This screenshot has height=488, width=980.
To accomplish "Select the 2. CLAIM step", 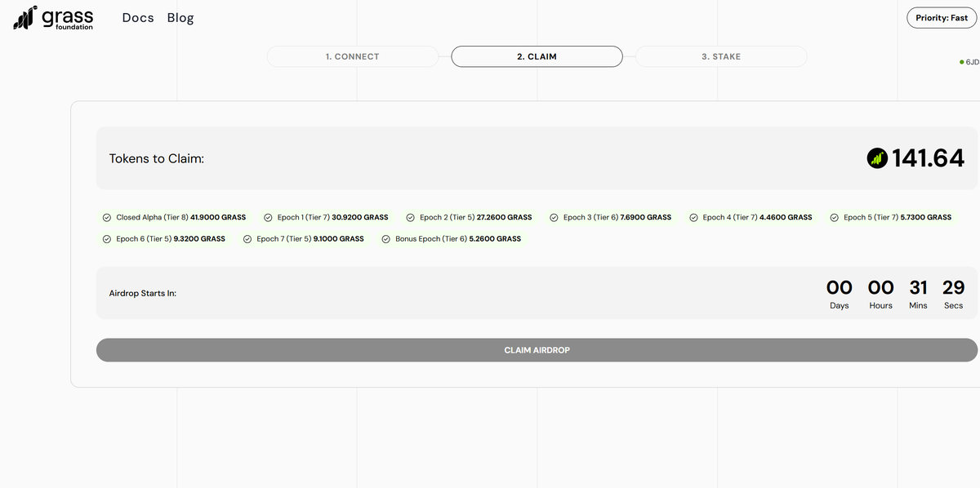I will point(537,56).
